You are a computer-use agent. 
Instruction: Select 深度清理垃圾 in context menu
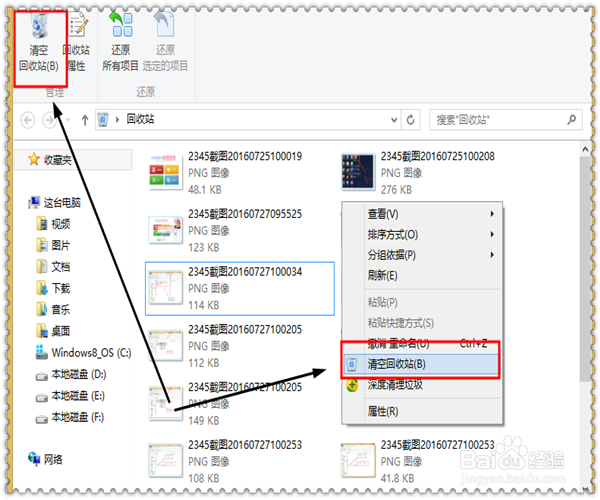pyautogui.click(x=421, y=385)
